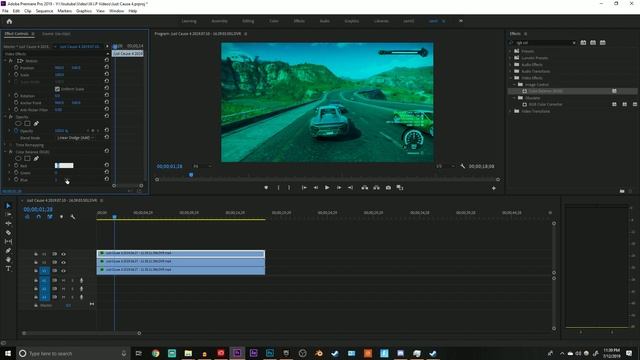This screenshot has height=360, width=640.
Task: Reset the Position parameter
Action: pos(107,67)
